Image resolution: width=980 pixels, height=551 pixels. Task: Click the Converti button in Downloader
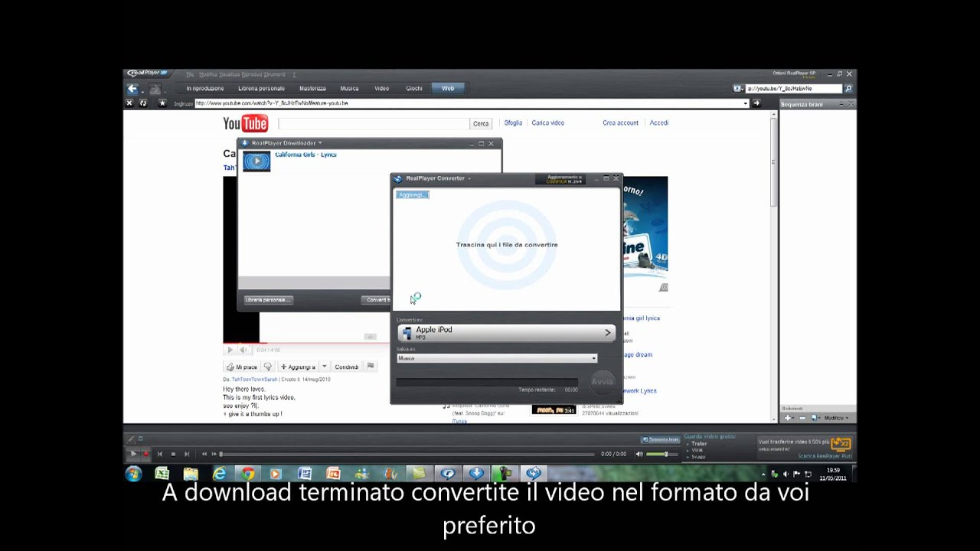coord(376,300)
